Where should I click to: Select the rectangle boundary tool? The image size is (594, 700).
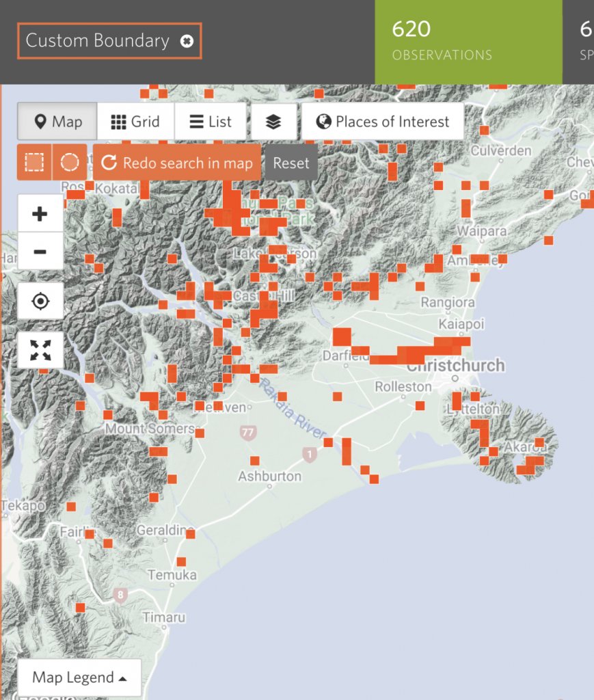[x=34, y=163]
